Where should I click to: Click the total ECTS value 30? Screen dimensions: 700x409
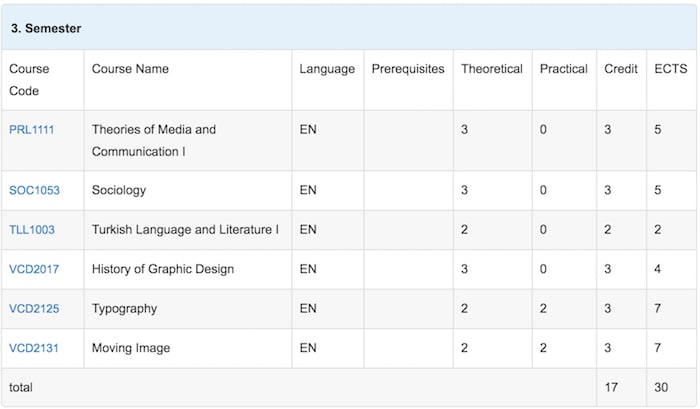click(661, 387)
